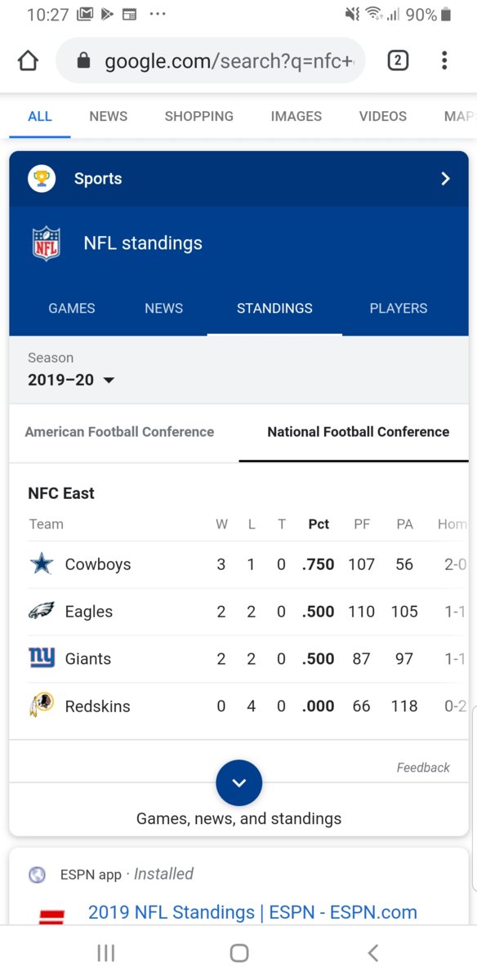Open the Sports card via its arrow
The height and width of the screenshot is (980, 477).
click(446, 178)
